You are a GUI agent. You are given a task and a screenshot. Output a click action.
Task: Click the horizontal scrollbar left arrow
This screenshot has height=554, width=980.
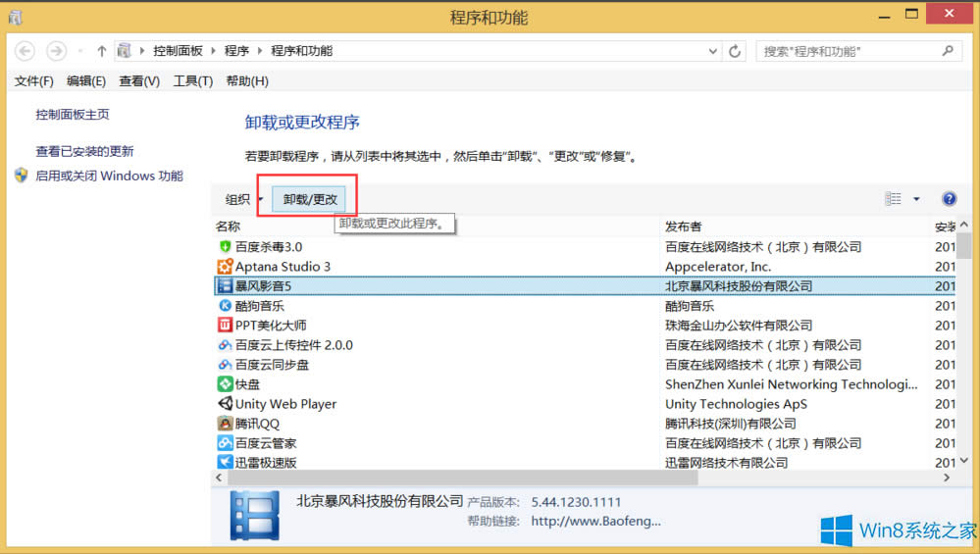click(x=219, y=478)
